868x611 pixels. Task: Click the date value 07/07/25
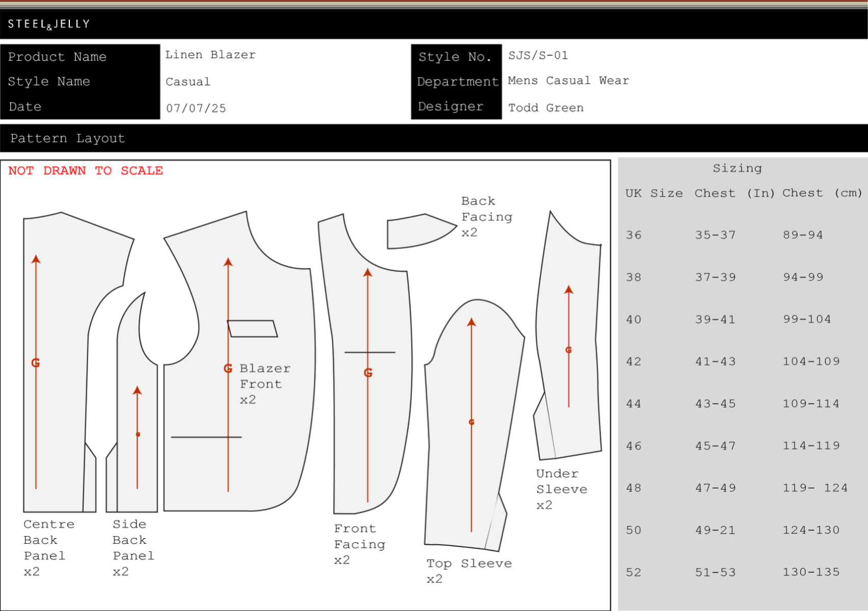196,108
